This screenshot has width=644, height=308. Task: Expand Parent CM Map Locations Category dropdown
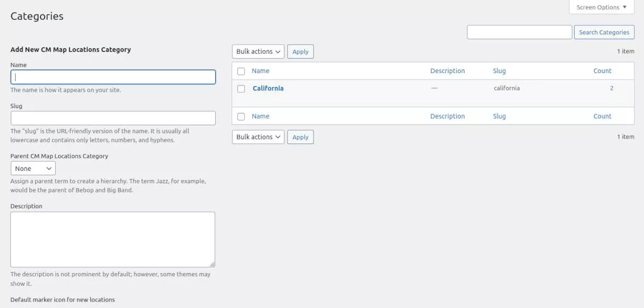(33, 168)
